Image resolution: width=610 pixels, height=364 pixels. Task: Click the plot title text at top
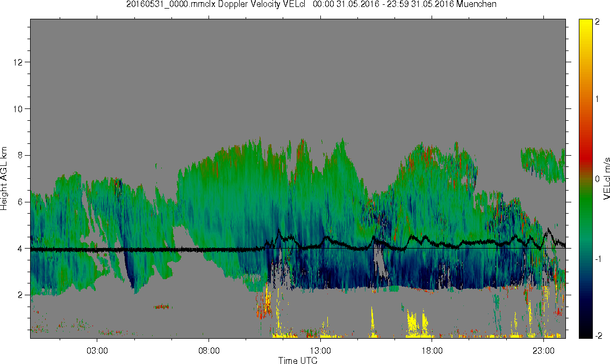click(311, 4)
